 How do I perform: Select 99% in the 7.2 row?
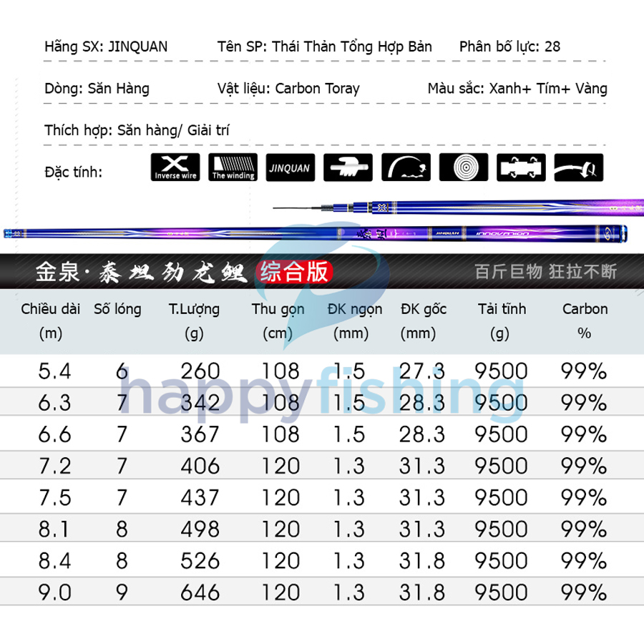(x=584, y=466)
